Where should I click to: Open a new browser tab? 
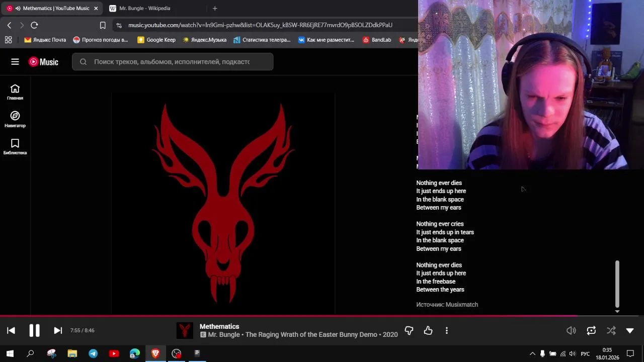[215, 8]
